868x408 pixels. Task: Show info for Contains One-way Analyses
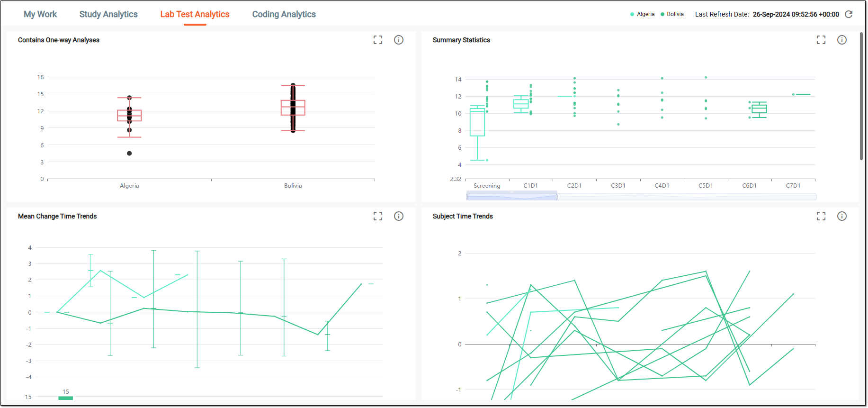coord(399,40)
